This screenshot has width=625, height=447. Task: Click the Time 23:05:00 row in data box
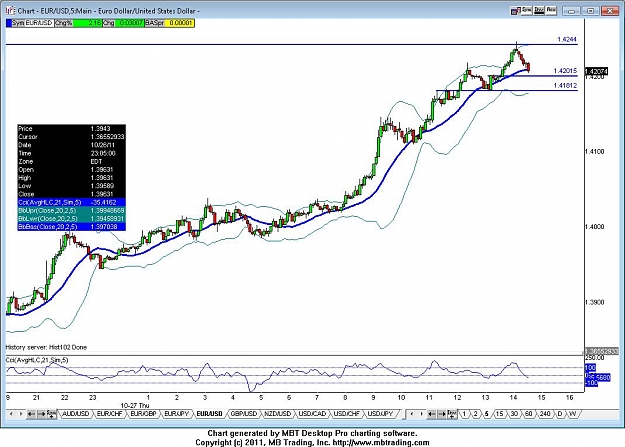coord(71,153)
